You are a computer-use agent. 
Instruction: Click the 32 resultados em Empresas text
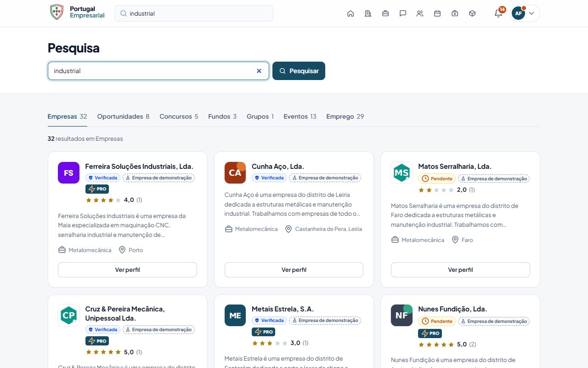85,138
